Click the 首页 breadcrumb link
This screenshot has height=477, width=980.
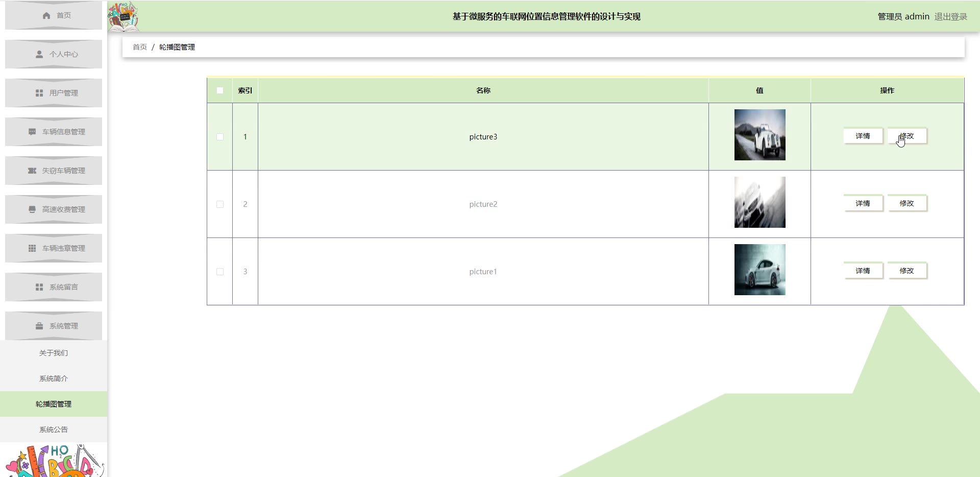click(140, 47)
